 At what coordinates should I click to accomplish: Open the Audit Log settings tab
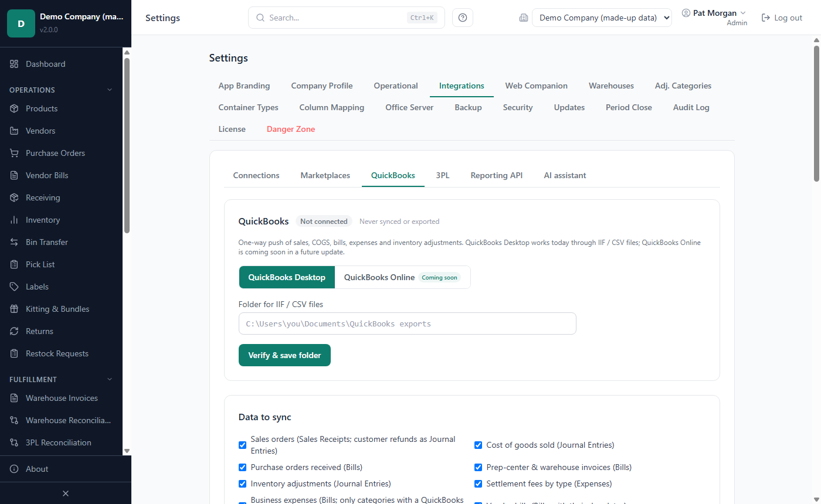tap(691, 107)
